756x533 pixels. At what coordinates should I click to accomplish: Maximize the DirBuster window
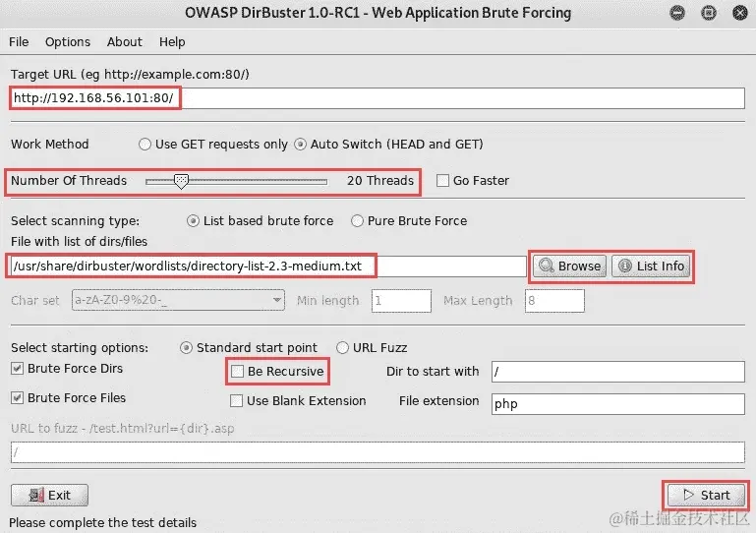[x=709, y=13]
